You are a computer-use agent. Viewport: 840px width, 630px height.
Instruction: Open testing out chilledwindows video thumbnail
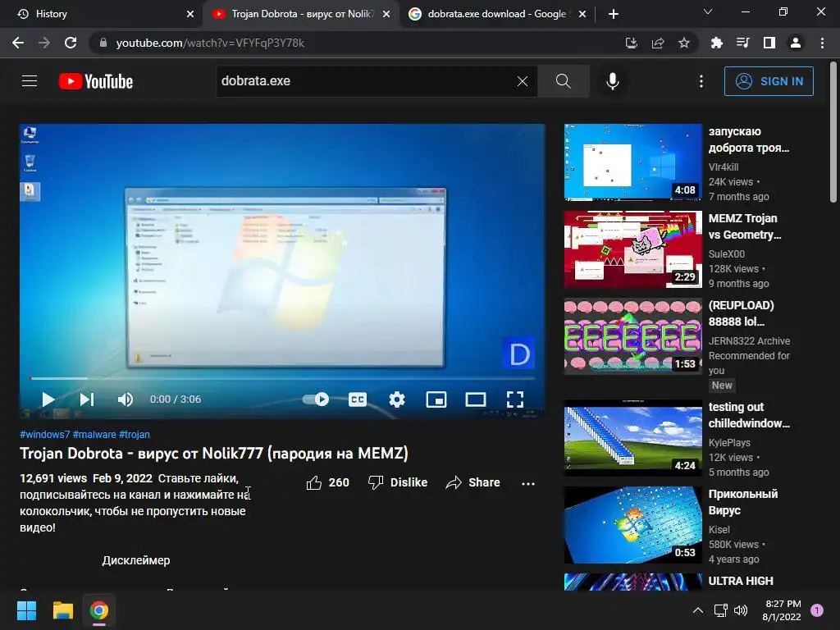click(632, 437)
